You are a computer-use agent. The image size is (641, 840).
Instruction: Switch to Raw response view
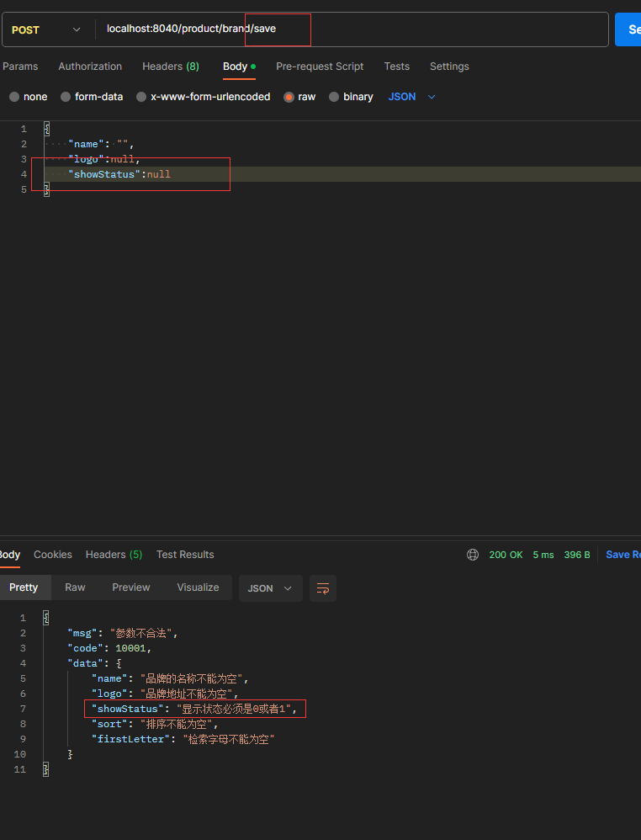[75, 587]
